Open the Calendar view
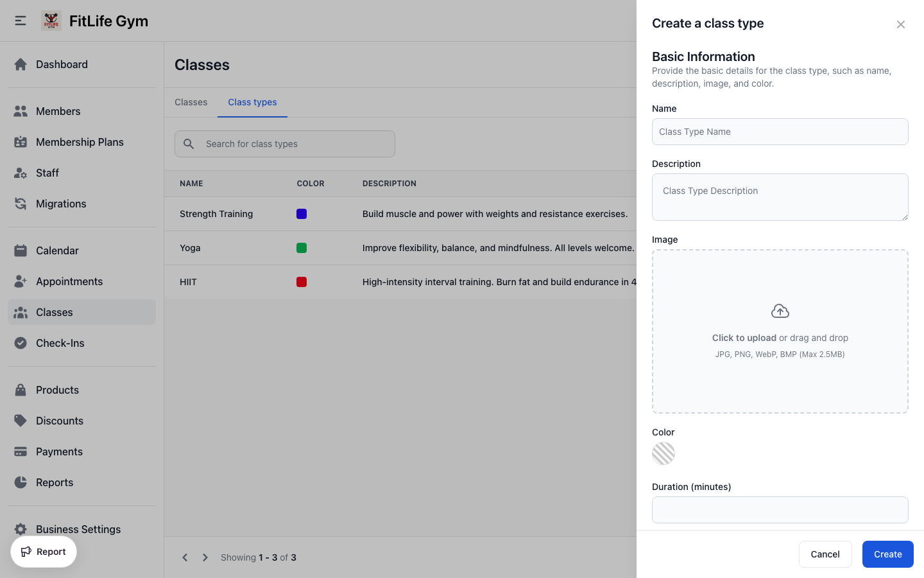Screen dimensions: 924x578 point(56,250)
